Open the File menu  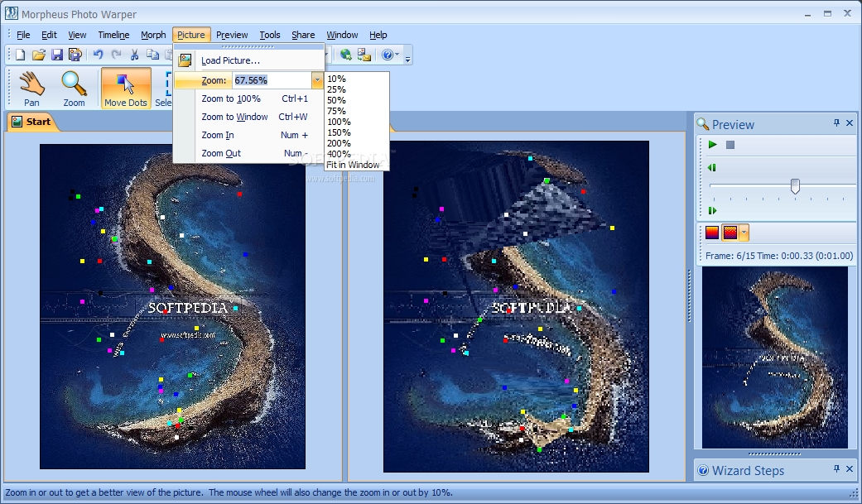pos(23,35)
